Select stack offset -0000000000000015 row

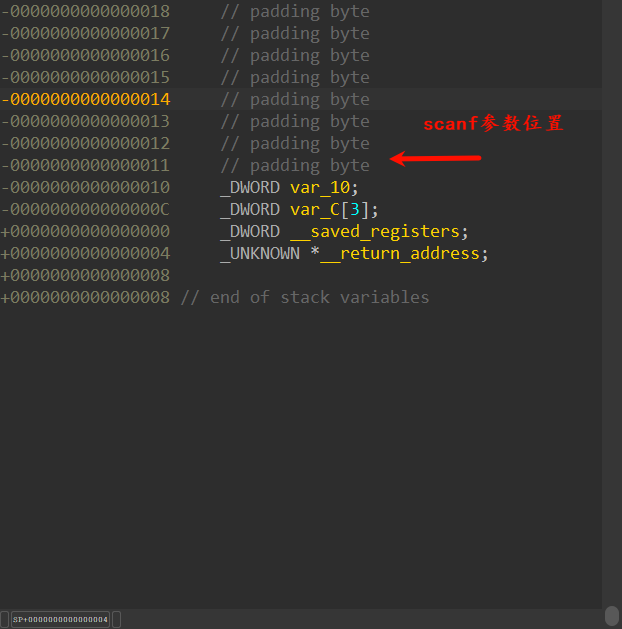[301, 77]
